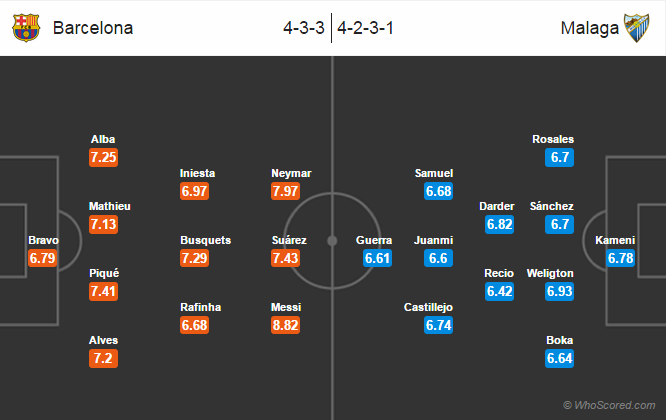Viewport: 666px width, 420px height.
Task: Click Suárez's 7.43 rating badge
Action: point(285,258)
